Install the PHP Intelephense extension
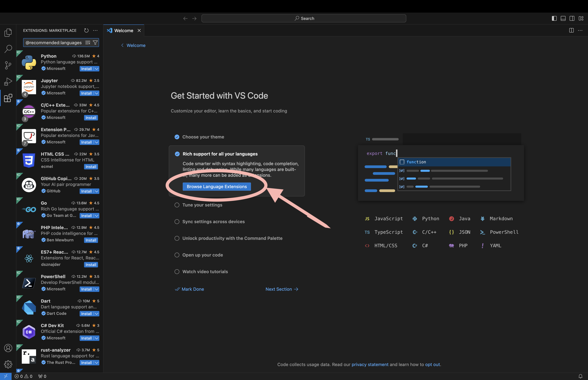The height and width of the screenshot is (380, 588). pos(91,240)
